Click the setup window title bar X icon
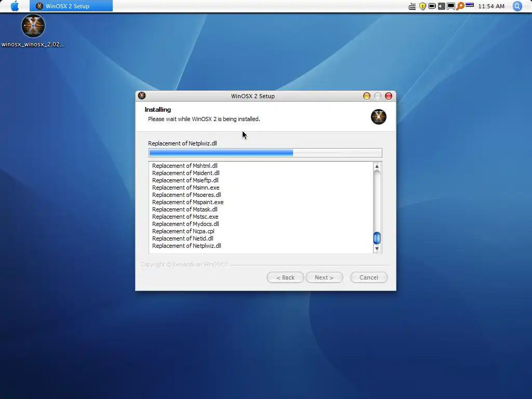This screenshot has width=532, height=399. click(x=142, y=96)
